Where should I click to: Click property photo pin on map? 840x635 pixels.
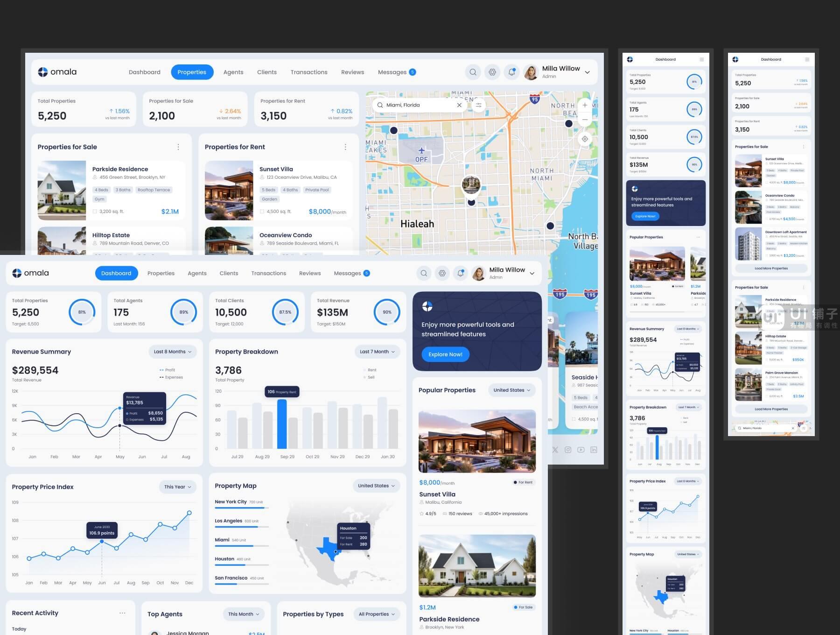click(471, 185)
